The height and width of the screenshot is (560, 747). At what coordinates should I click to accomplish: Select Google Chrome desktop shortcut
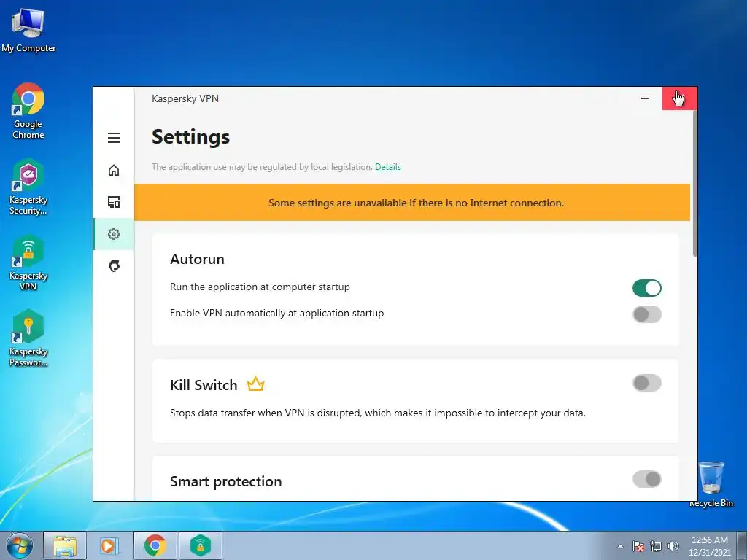(28, 111)
